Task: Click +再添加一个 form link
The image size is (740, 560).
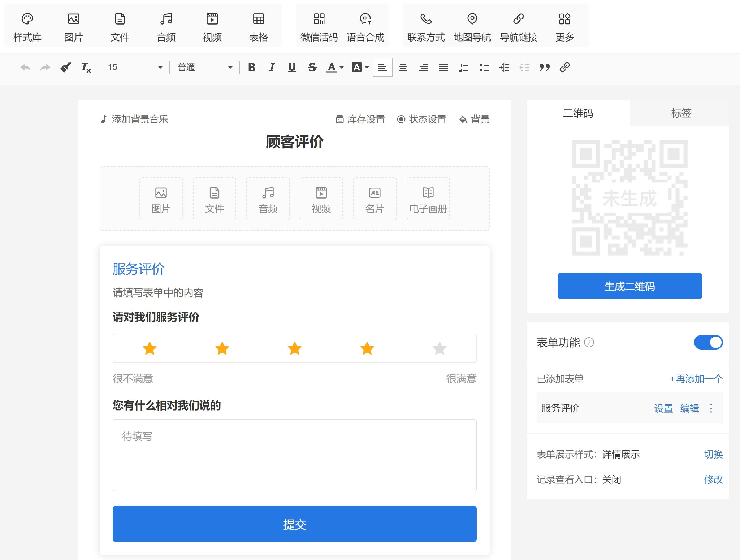Action: [696, 379]
